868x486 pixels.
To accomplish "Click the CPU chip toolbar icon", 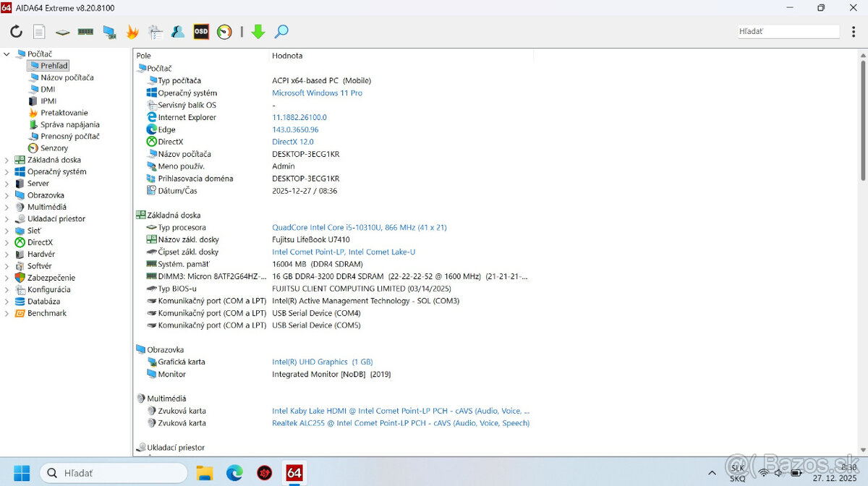I will pyautogui.click(x=62, y=31).
